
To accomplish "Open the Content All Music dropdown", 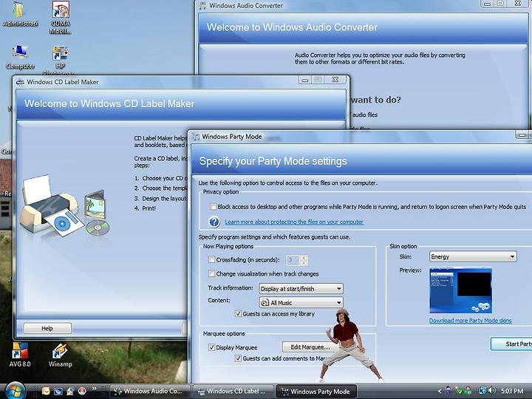I will [x=301, y=303].
